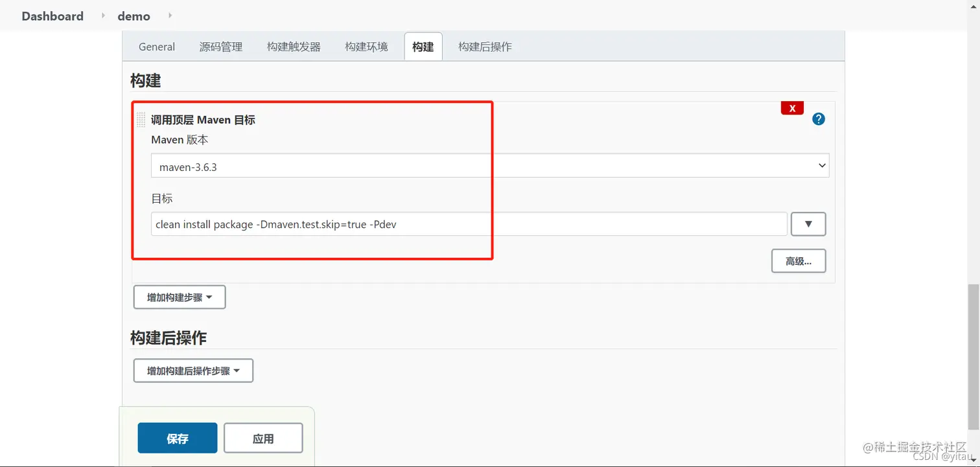Click the Maven 版本 label text

[180, 140]
